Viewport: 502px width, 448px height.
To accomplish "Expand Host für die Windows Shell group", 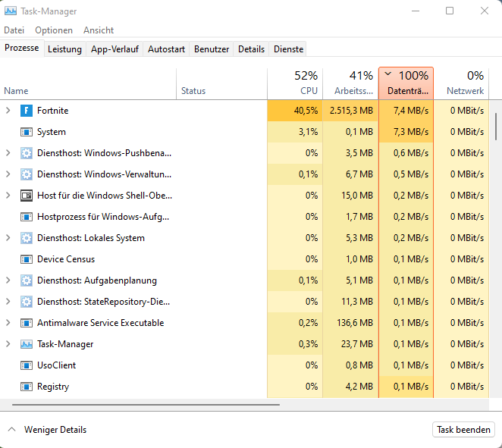I will point(8,196).
